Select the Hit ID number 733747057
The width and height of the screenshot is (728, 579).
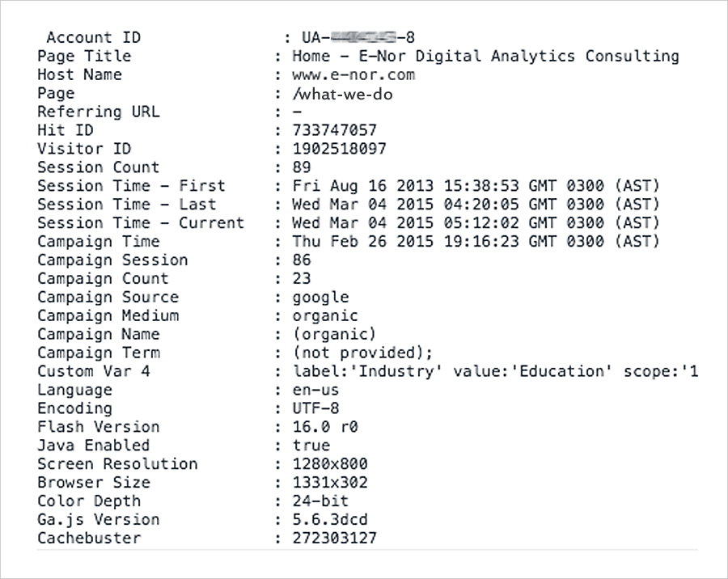coord(334,130)
